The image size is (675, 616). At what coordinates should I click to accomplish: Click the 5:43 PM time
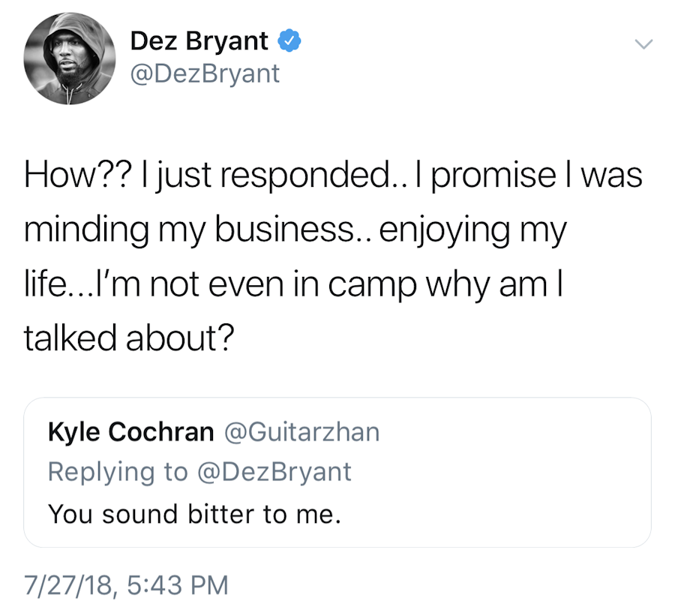pos(178,584)
